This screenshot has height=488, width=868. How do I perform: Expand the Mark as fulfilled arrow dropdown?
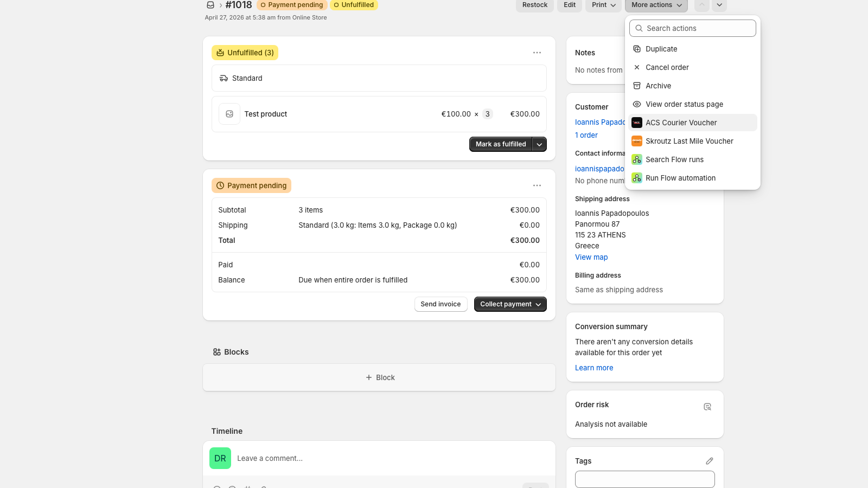point(539,144)
